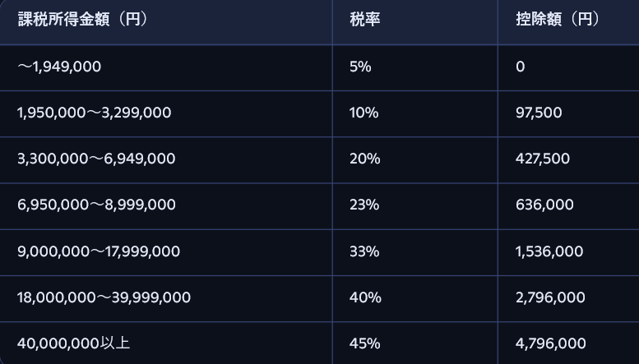The image size is (639, 364).
Task: Click the 33% tax rate cell
Action: pos(364,251)
